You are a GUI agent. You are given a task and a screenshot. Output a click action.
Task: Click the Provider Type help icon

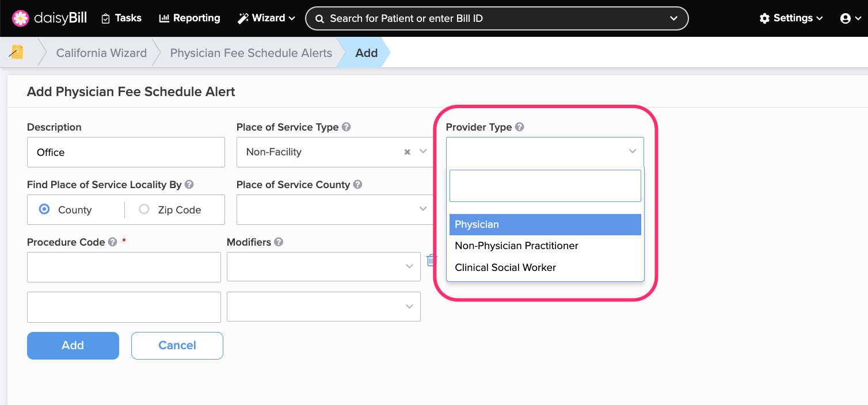[519, 127]
